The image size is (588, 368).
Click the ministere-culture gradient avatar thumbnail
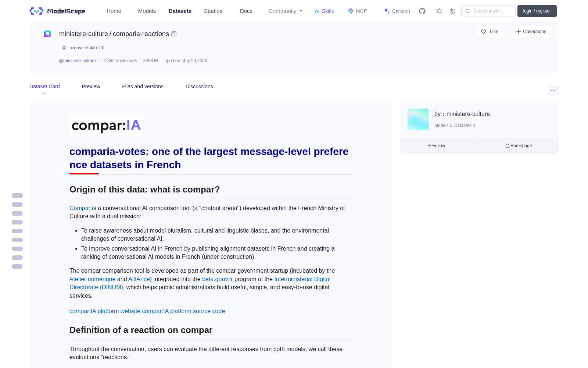(418, 119)
